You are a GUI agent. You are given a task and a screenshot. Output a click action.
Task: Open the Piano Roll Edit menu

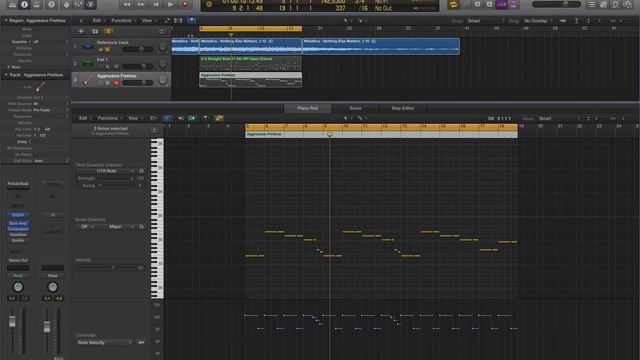84,118
